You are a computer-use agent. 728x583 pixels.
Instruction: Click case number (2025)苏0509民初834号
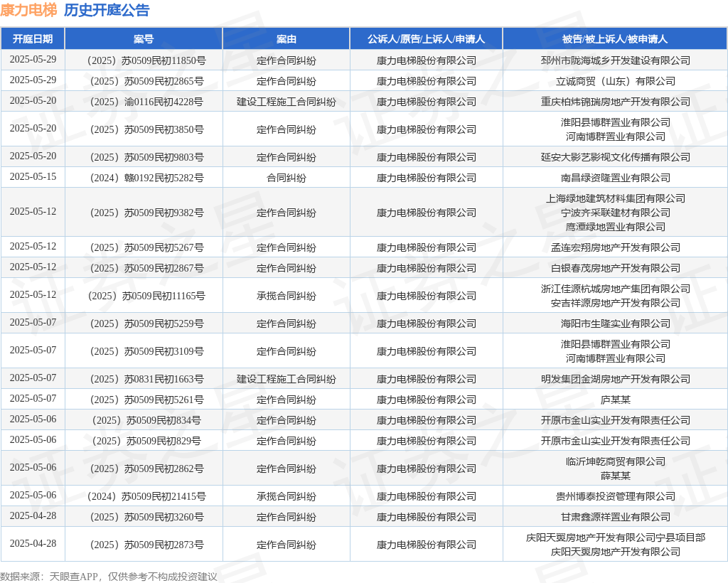coord(146,420)
